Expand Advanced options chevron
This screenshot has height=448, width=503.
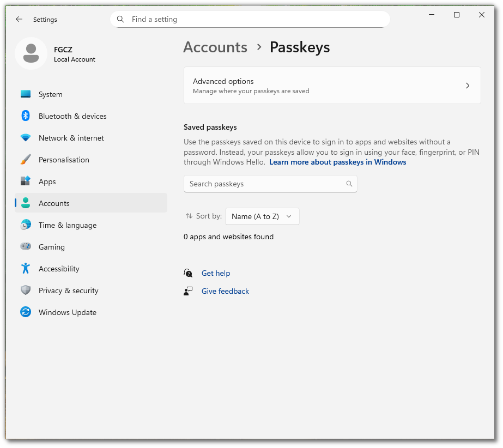(468, 86)
